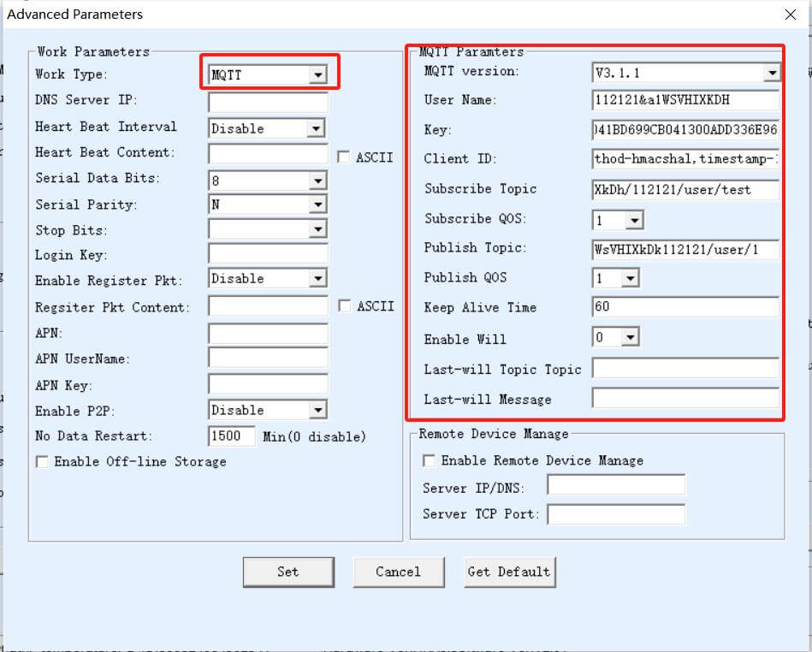This screenshot has height=652, width=812.
Task: Open the Enable Register Pkt dropdown
Action: point(267,279)
